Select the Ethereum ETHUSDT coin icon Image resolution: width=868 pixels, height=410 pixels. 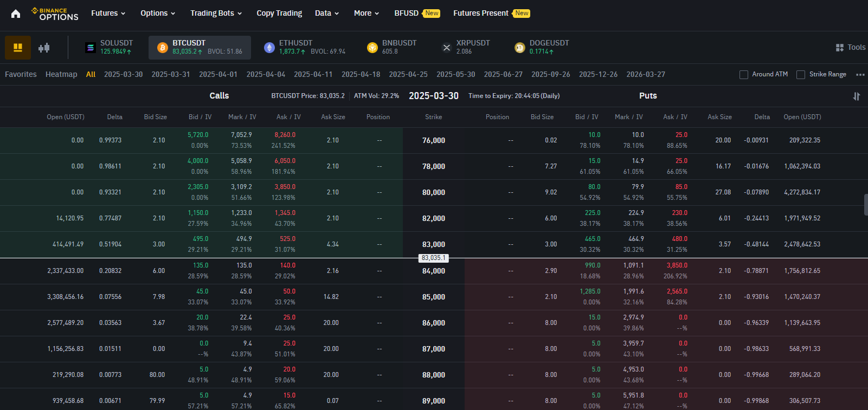(269, 48)
